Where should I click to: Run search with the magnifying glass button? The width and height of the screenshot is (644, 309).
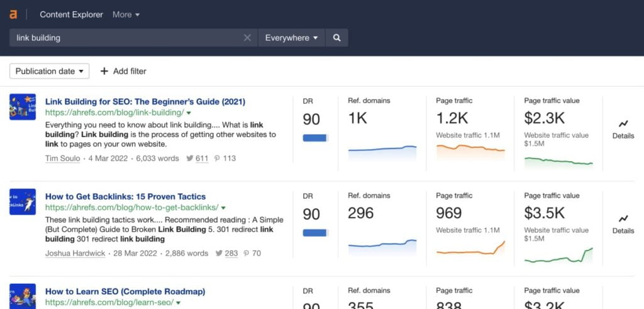[x=337, y=38]
